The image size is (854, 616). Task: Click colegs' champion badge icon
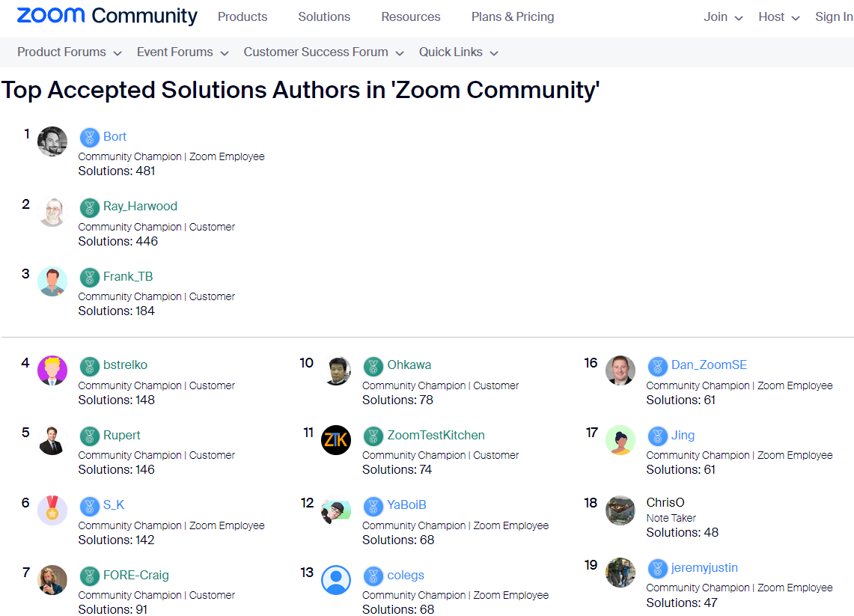pyautogui.click(x=373, y=576)
